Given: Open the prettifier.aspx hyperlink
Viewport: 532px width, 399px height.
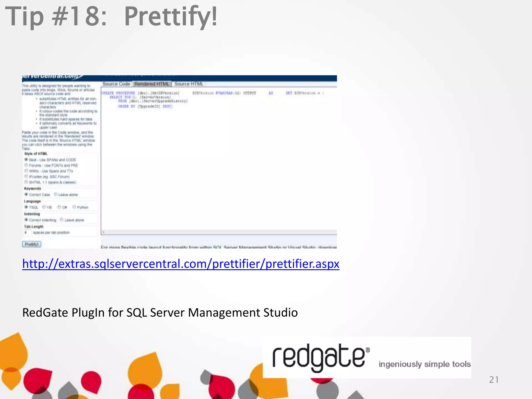Looking at the screenshot, I should 181,264.
